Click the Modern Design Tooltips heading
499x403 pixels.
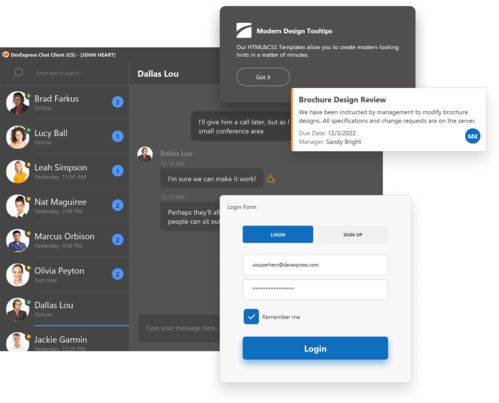click(x=294, y=31)
